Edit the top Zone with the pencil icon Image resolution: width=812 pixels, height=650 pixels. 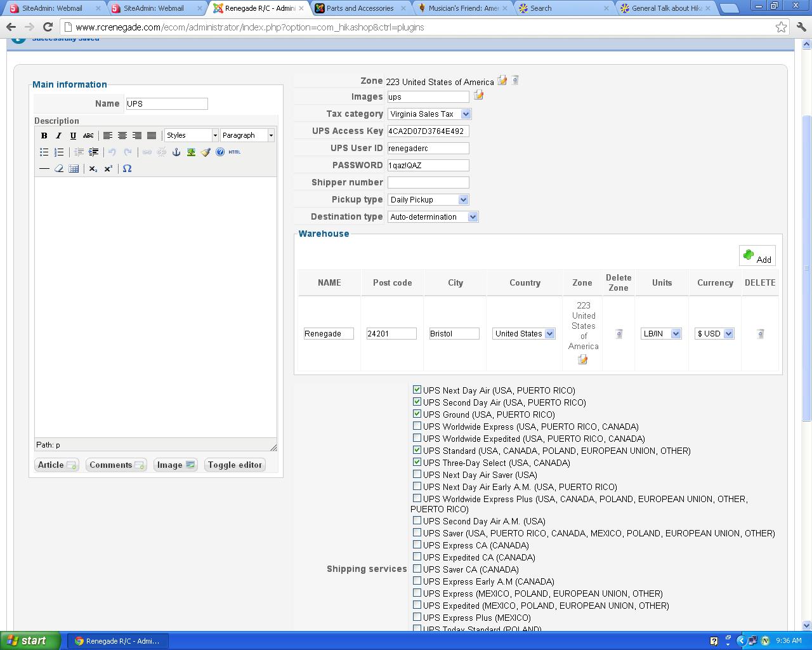pyautogui.click(x=502, y=81)
